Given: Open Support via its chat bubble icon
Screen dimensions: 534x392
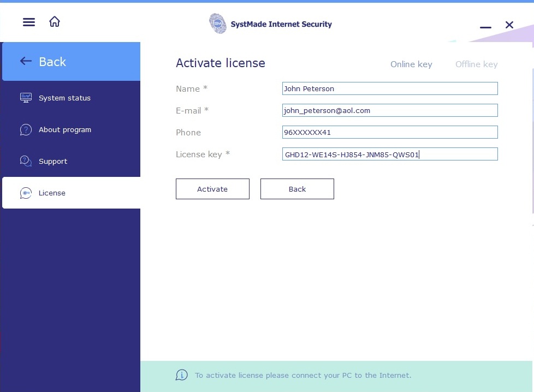Looking at the screenshot, I should (26, 161).
